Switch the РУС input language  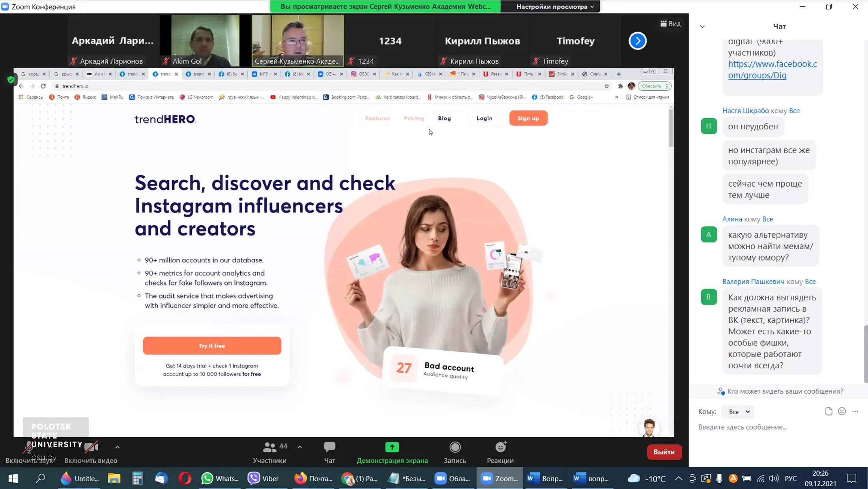pos(791,478)
